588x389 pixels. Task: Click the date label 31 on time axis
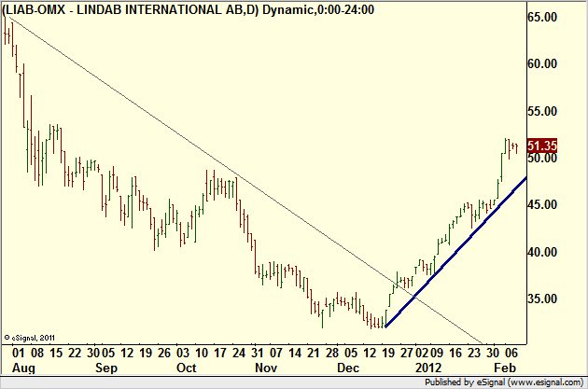(258, 353)
